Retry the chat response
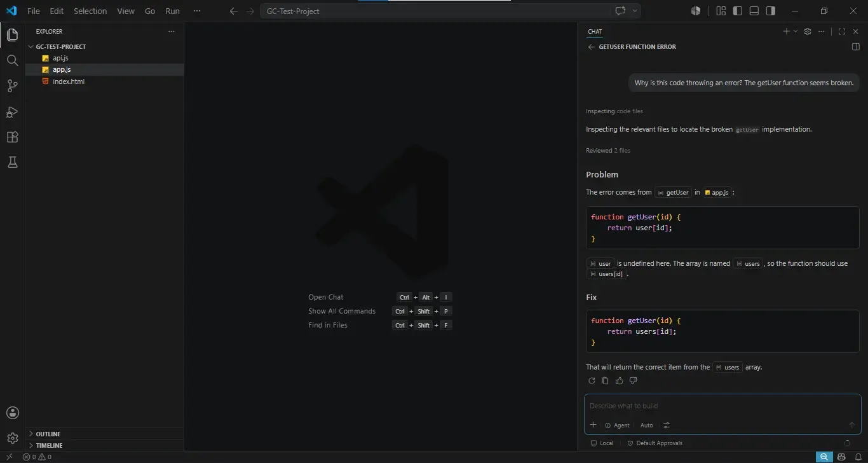This screenshot has width=868, height=463. point(592,381)
